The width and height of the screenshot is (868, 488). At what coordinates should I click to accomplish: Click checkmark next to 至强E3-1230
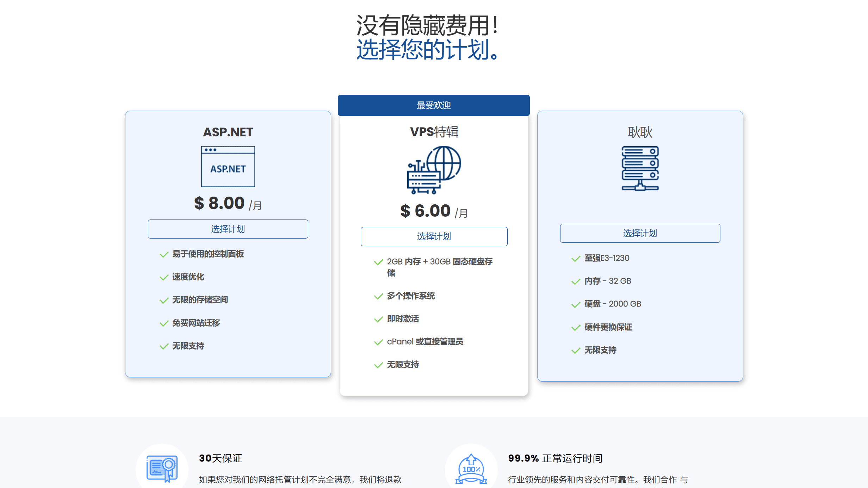576,259
